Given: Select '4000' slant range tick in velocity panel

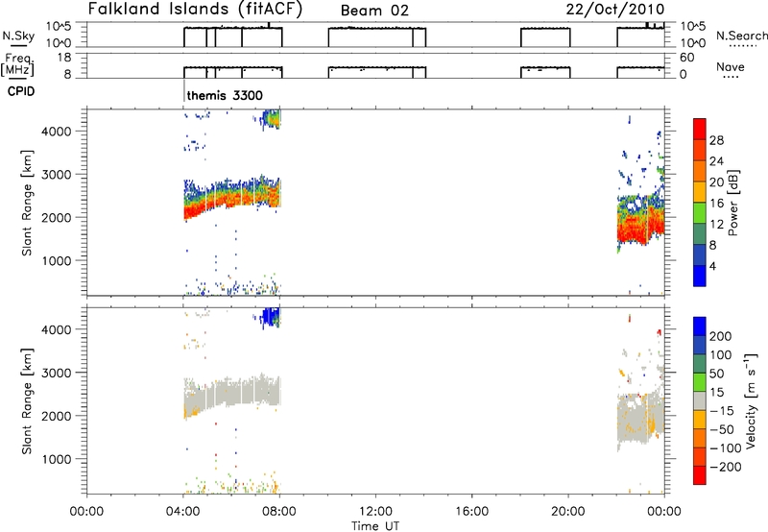Looking at the screenshot, I should 57,329.
